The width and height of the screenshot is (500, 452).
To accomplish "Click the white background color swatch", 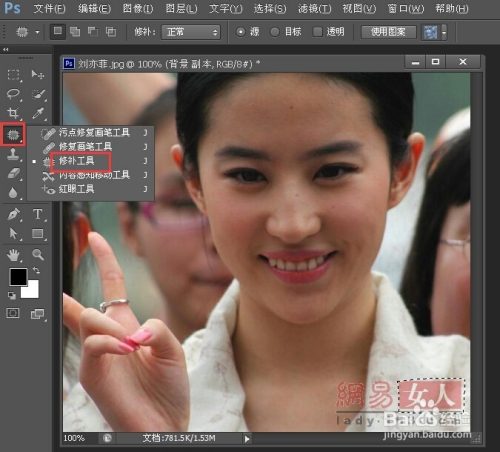I will click(32, 291).
